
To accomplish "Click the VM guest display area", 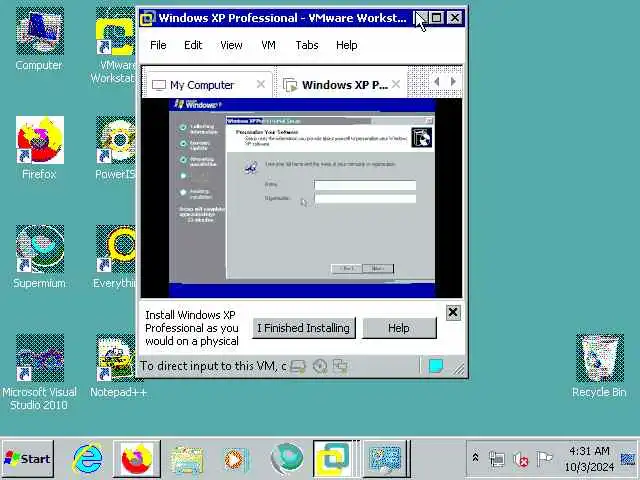I will (x=302, y=198).
